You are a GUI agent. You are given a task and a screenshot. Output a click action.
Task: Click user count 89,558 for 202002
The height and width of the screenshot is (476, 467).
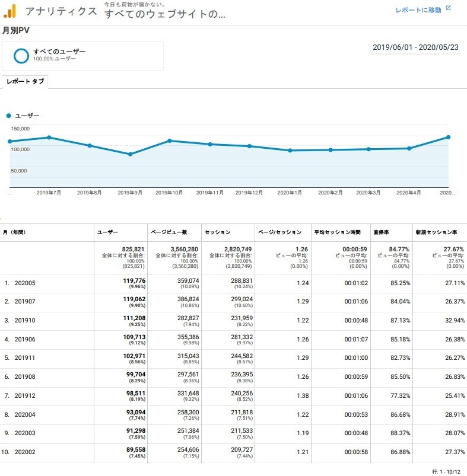tap(136, 449)
